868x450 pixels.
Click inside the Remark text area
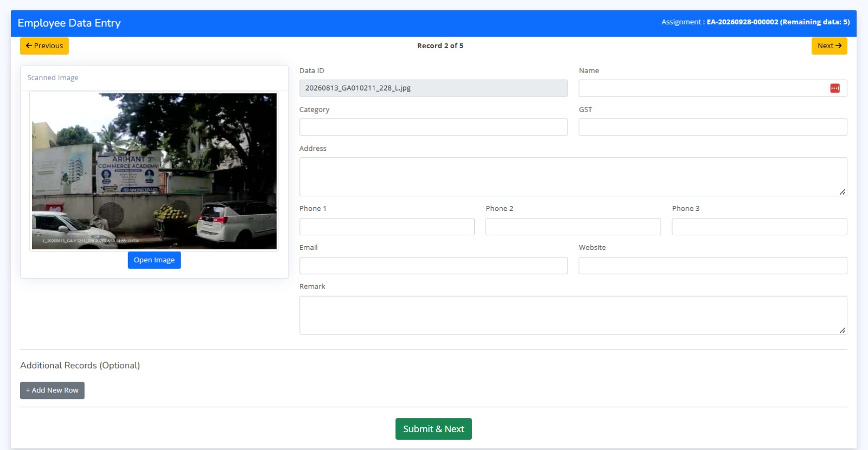pos(573,316)
